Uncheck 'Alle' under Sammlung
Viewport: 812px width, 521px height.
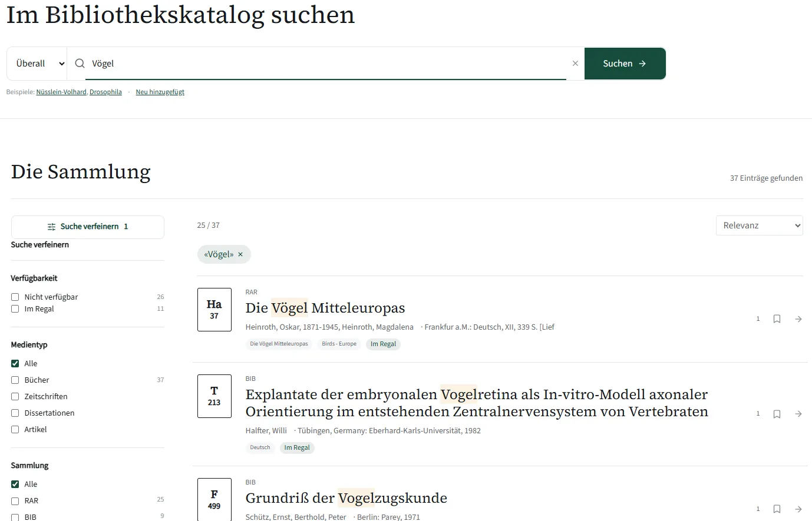(x=15, y=485)
